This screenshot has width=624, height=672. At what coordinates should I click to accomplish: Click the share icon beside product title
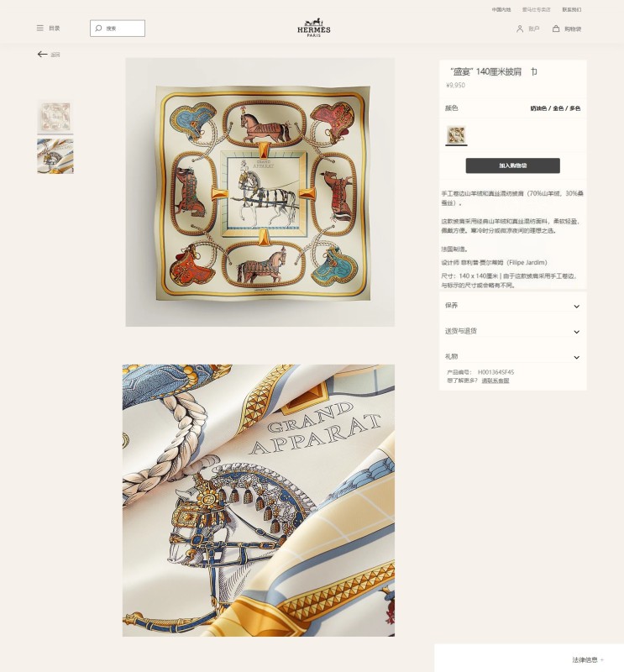click(533, 71)
